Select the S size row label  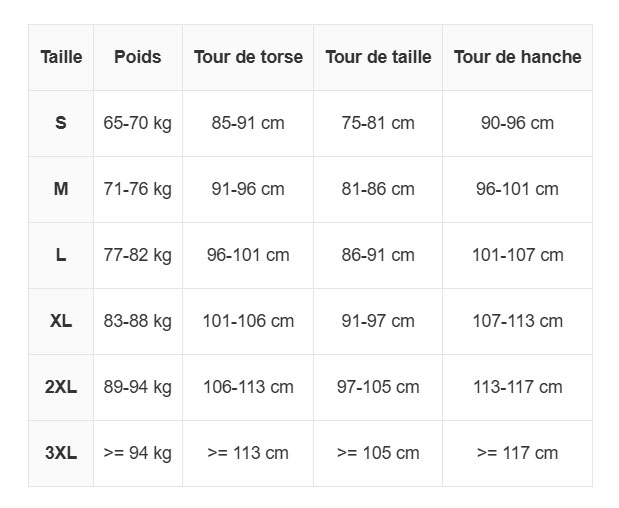(61, 123)
